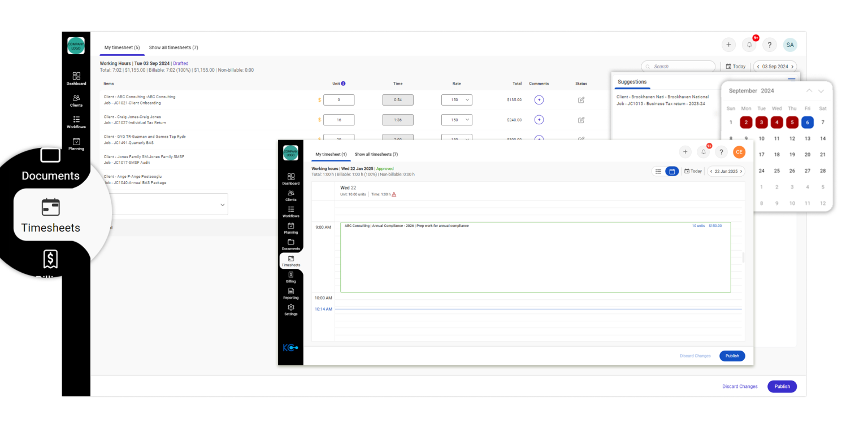Collapse September with the calendar up chevron
868x428 pixels.
[809, 90]
